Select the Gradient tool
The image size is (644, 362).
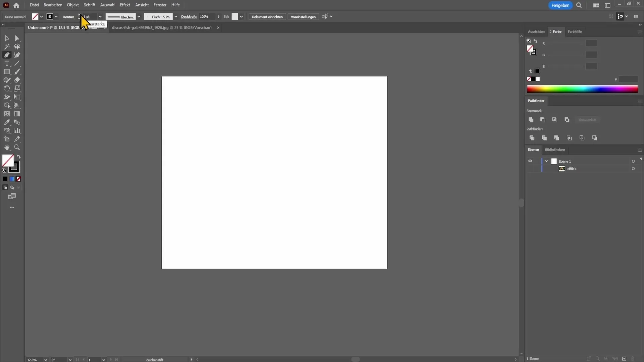pyautogui.click(x=17, y=114)
